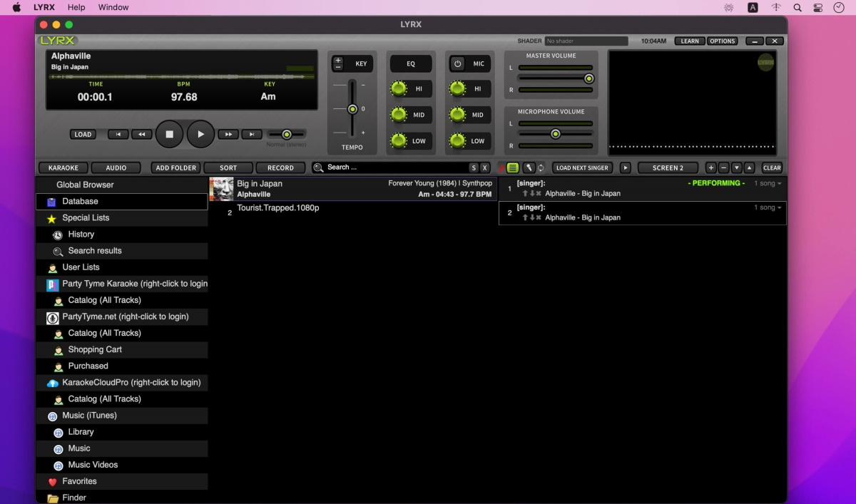Click the AUDIO button
The height and width of the screenshot is (504, 856).
pos(116,168)
